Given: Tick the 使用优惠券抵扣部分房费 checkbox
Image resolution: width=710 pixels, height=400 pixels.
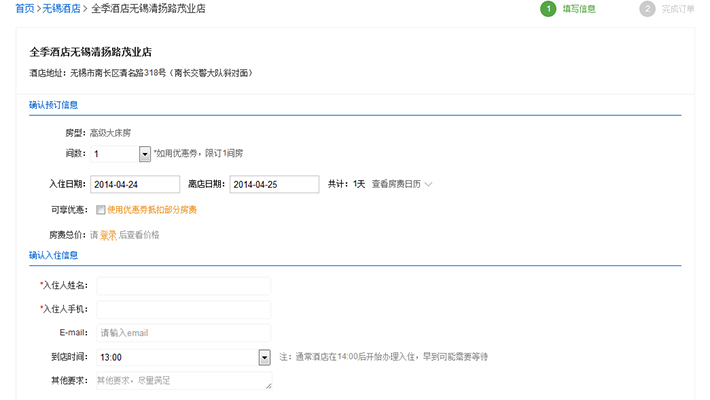Looking at the screenshot, I should [100, 210].
